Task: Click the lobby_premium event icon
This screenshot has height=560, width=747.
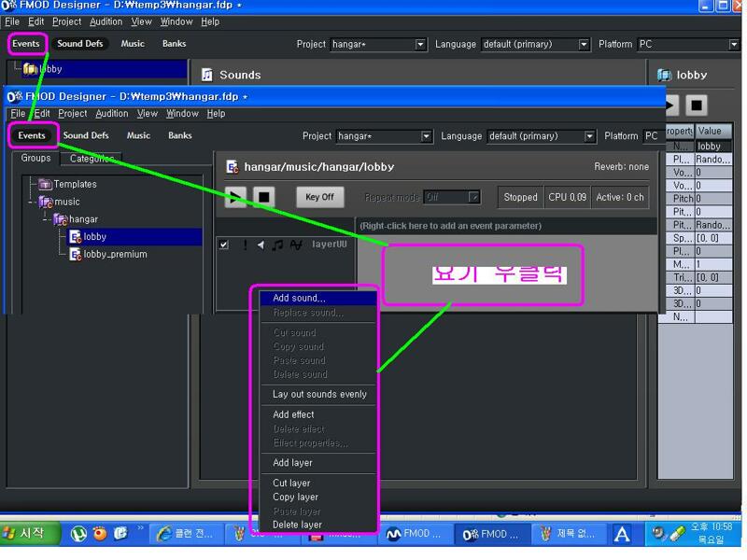Action: point(76,254)
